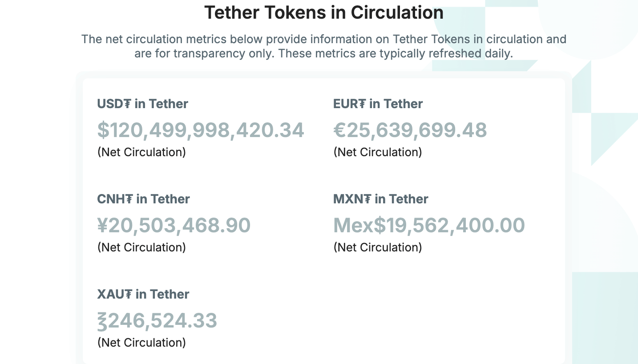Click the "Tether Tokens in Circulation" heading

click(323, 12)
